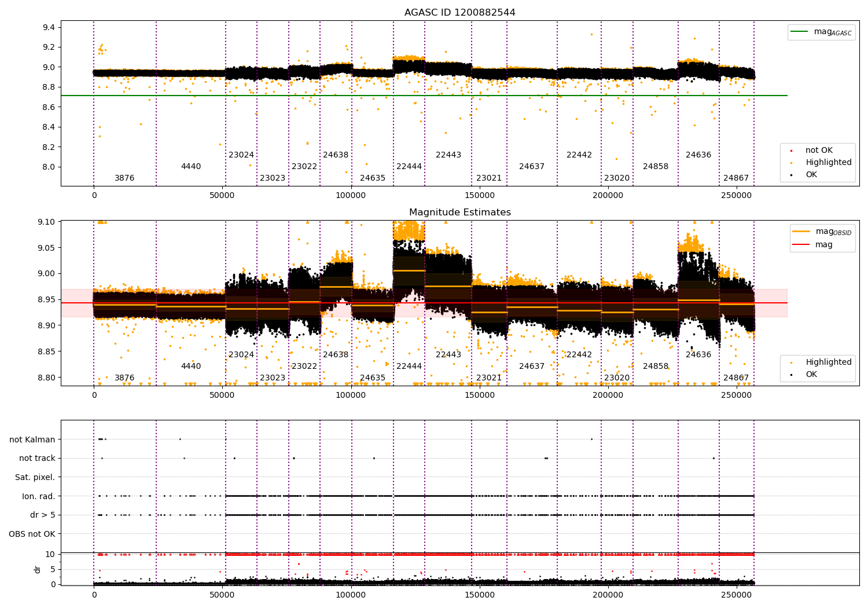The height and width of the screenshot is (608, 868).
Task: Click the 'Magnitude Estimates' panel title
Action: [459, 213]
